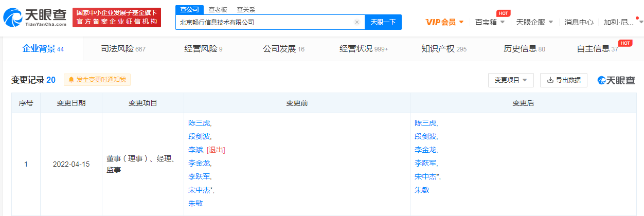Switch to the 查关系 search tab
The width and height of the screenshot is (644, 216).
pos(245,10)
